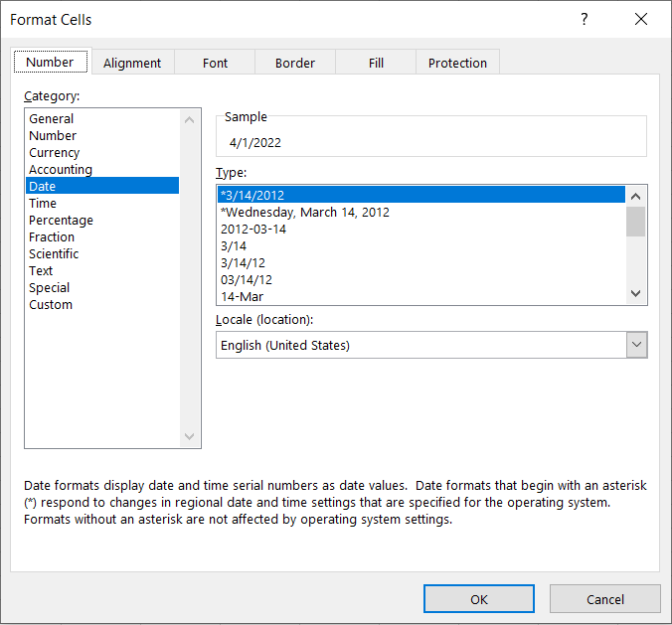This screenshot has width=672, height=625.
Task: Pick the Percentage category
Action: coord(61,221)
